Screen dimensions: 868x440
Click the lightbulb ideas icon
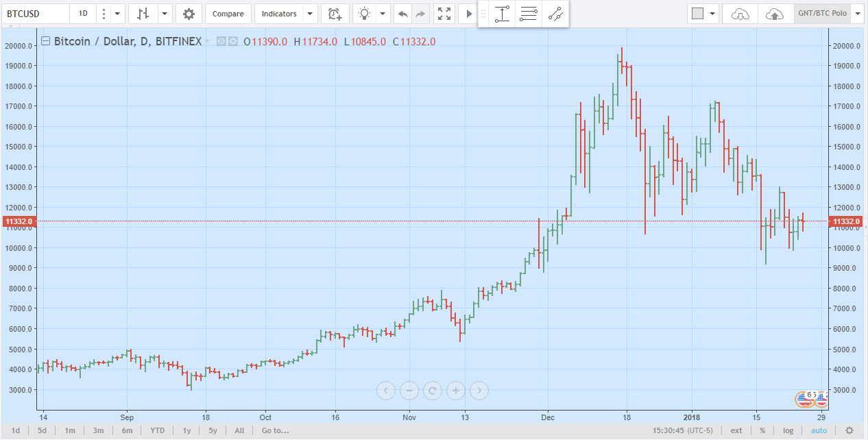(364, 14)
